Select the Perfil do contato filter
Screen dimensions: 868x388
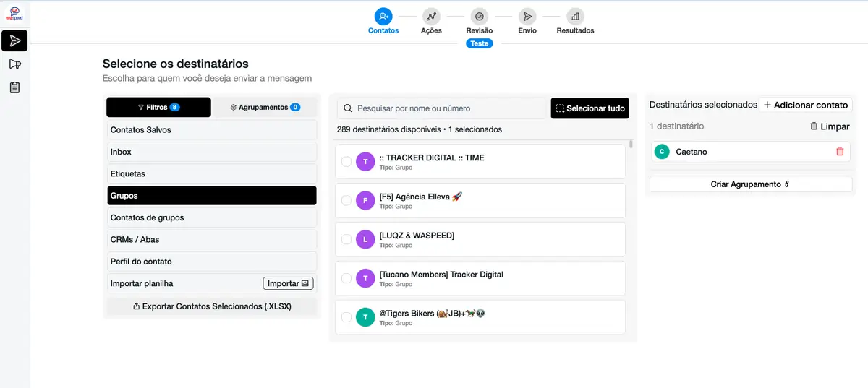tap(212, 262)
